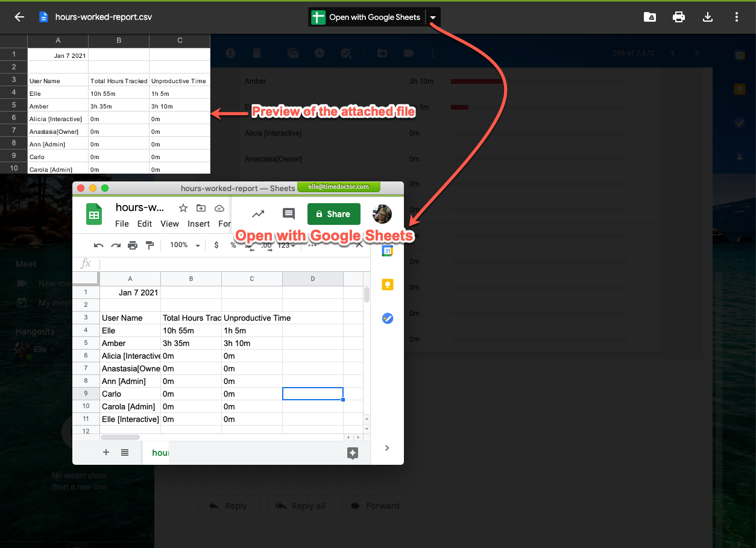Image resolution: width=756 pixels, height=548 pixels.
Task: Format the cell as percent
Action: [233, 245]
